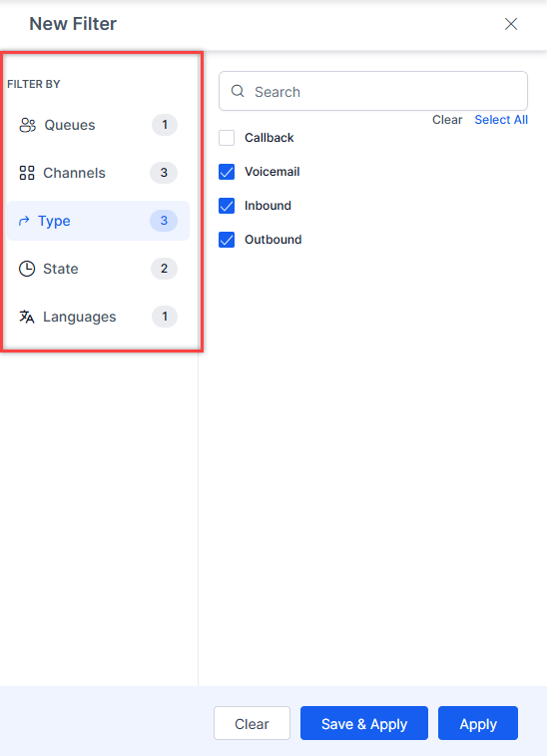
Task: Switch to the Channels filter category
Action: coord(98,173)
